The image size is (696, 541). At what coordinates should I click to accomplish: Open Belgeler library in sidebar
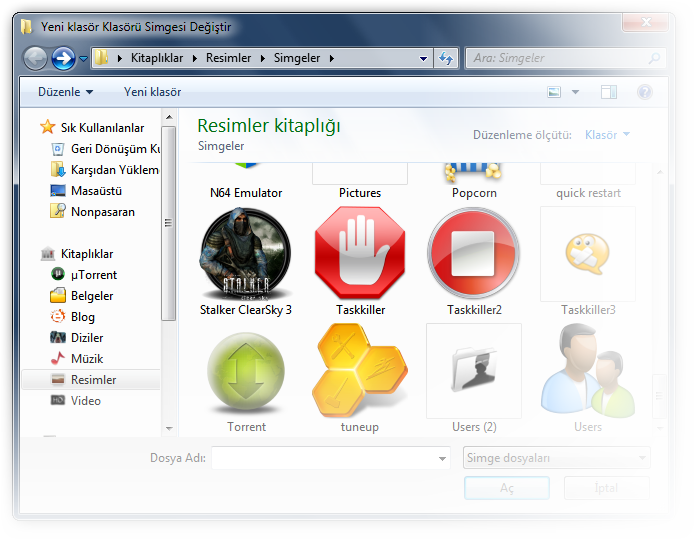point(82,296)
